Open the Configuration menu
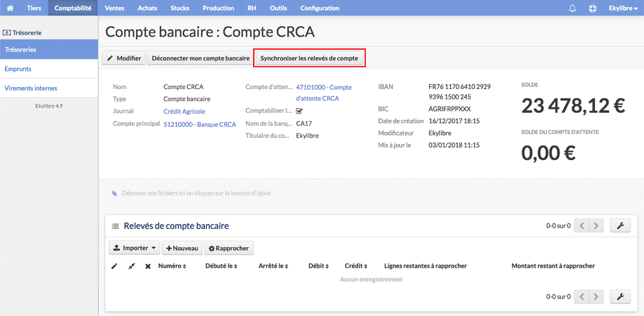This screenshot has width=644, height=316. point(319,8)
